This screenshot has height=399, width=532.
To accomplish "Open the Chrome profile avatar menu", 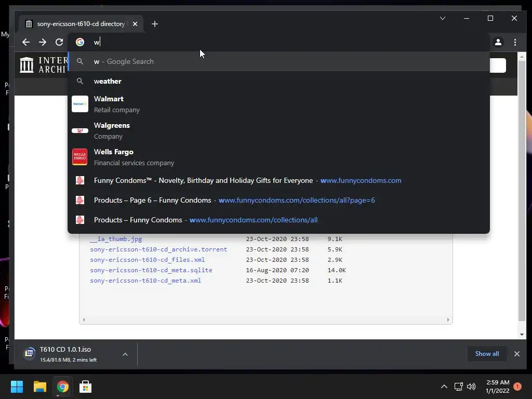I will 498,42.
